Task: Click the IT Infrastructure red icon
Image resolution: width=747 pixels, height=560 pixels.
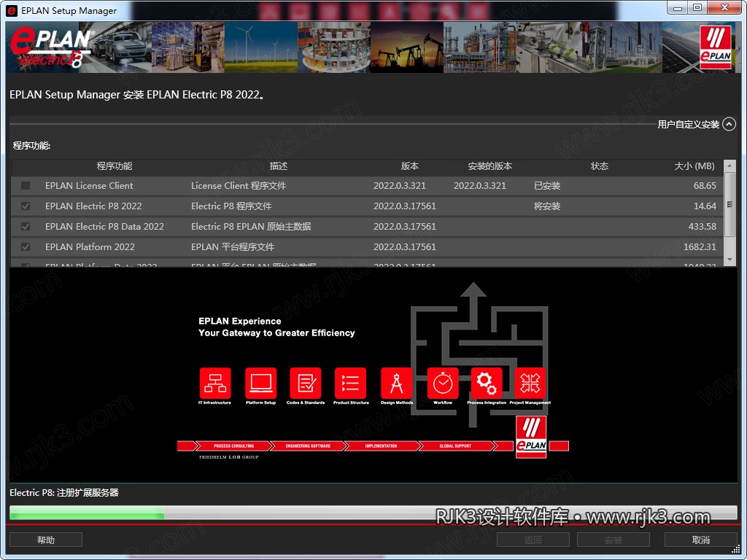Action: [x=215, y=383]
